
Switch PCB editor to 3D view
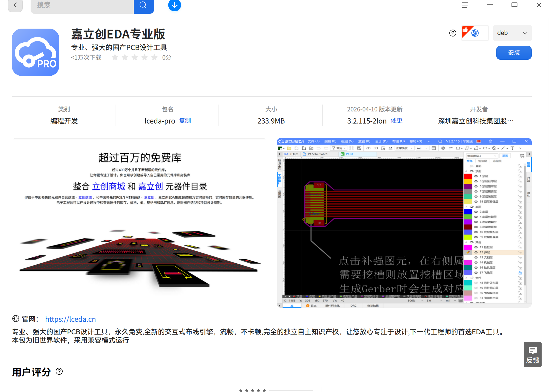376,148
